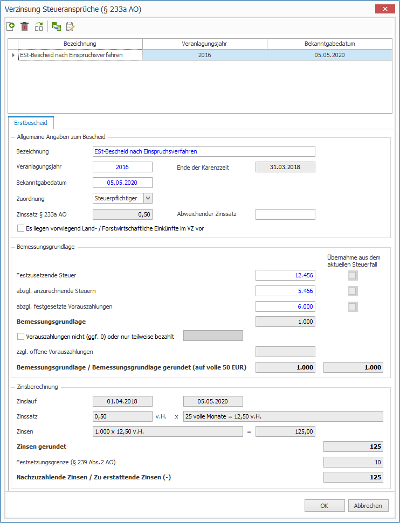Click the copy entry icon with green arrow
This screenshot has height=523, width=400.
(x=39, y=26)
